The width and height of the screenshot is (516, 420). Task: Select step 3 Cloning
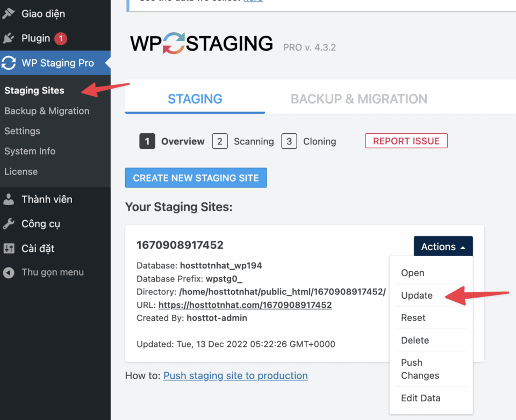tap(309, 141)
